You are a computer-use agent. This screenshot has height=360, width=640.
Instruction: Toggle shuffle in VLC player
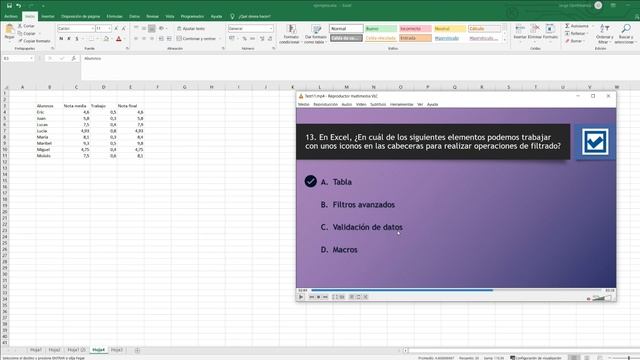coord(365,297)
